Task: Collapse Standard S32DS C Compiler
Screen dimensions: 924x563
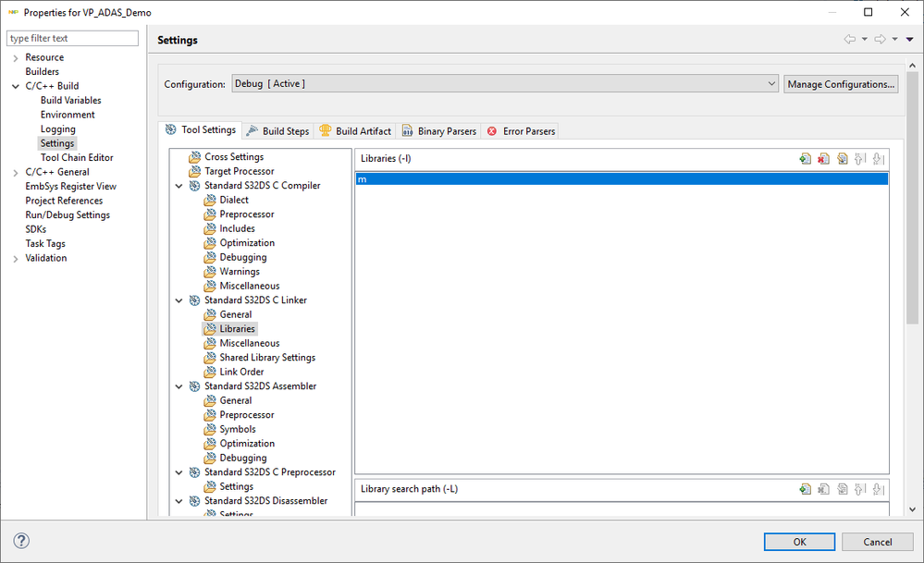Action: click(x=179, y=186)
